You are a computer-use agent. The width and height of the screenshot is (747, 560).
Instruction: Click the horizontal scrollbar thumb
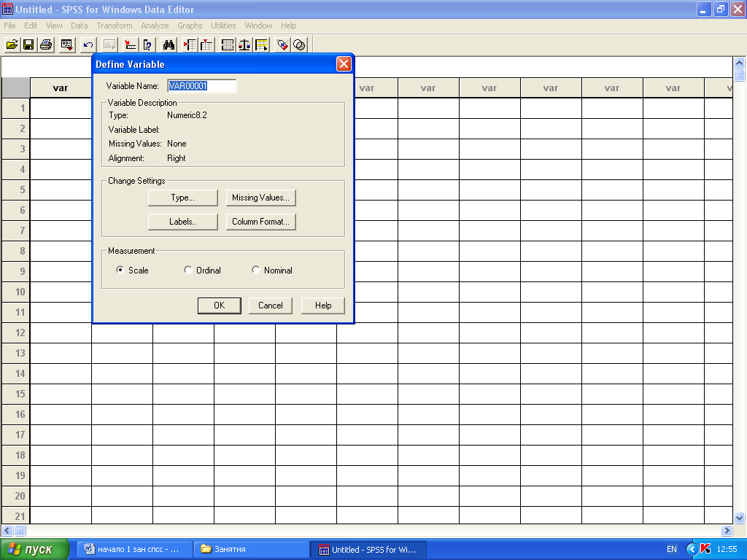[20, 530]
